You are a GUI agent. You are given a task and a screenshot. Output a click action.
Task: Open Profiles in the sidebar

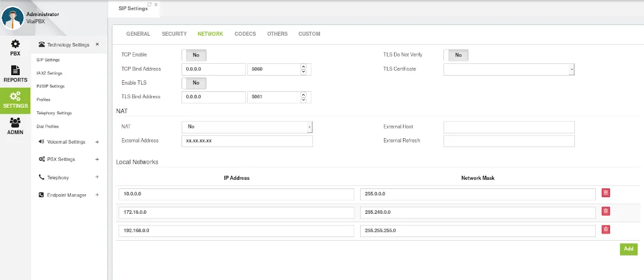point(43,100)
